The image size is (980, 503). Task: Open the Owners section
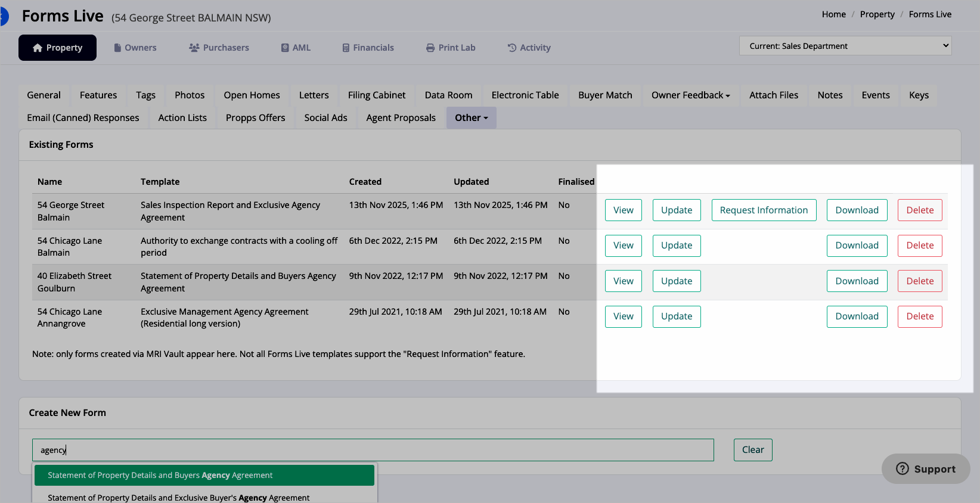coord(135,48)
